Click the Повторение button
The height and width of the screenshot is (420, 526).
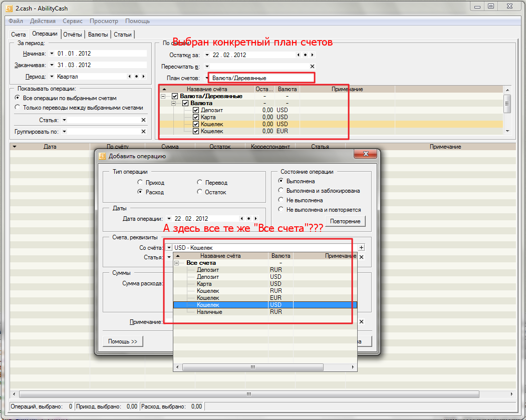(x=346, y=221)
